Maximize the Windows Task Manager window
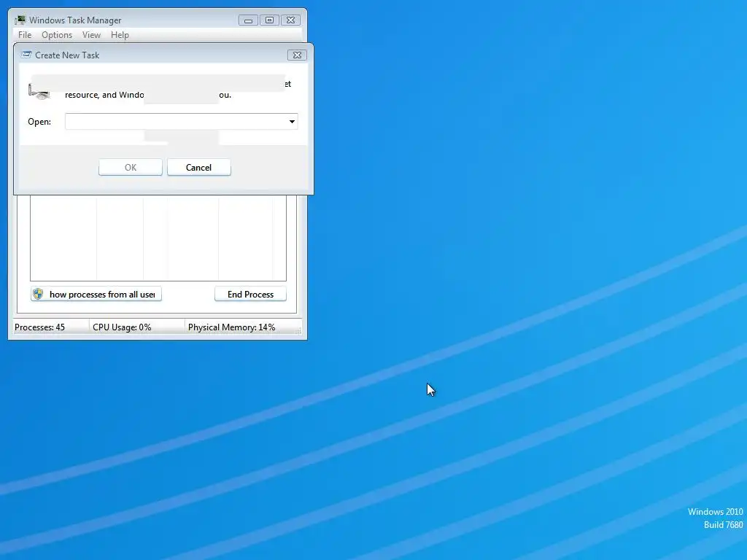The image size is (747, 560). (269, 20)
